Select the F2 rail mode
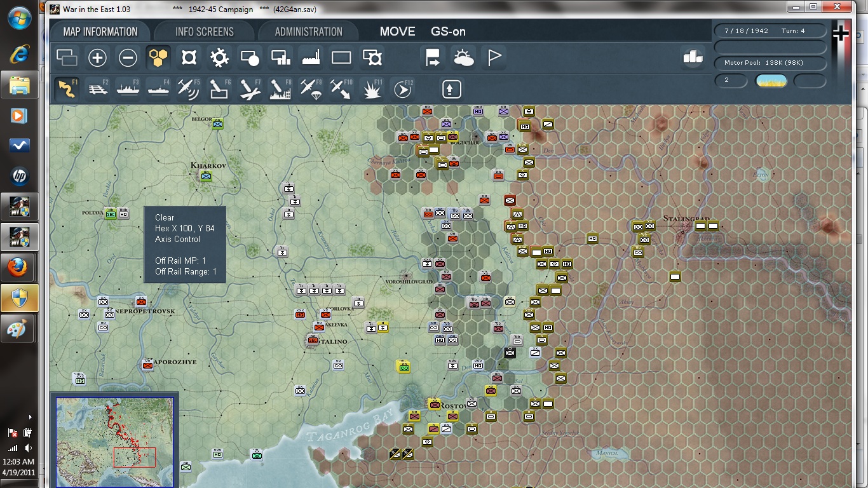 pos(97,89)
